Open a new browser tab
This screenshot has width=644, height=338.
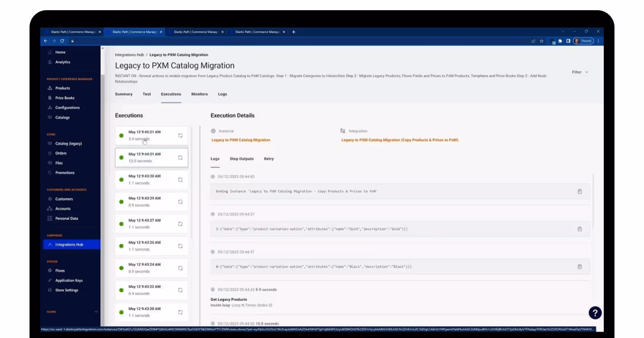pos(294,32)
